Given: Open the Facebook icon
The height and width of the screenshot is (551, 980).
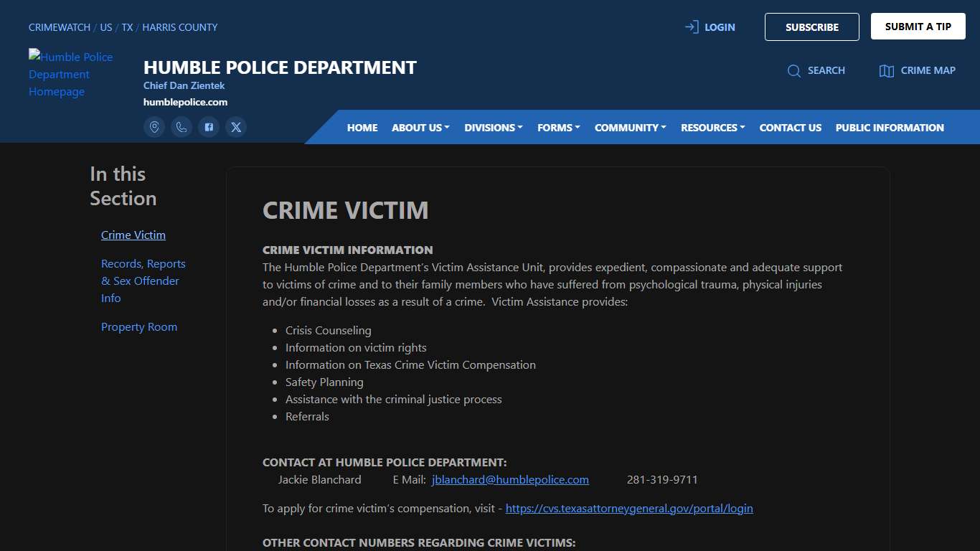Looking at the screenshot, I should [x=209, y=126].
